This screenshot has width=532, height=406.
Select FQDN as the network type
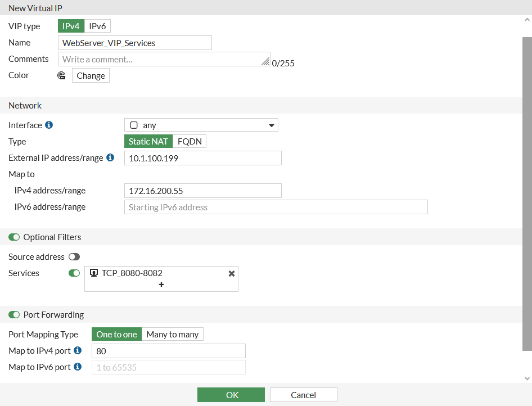point(190,141)
